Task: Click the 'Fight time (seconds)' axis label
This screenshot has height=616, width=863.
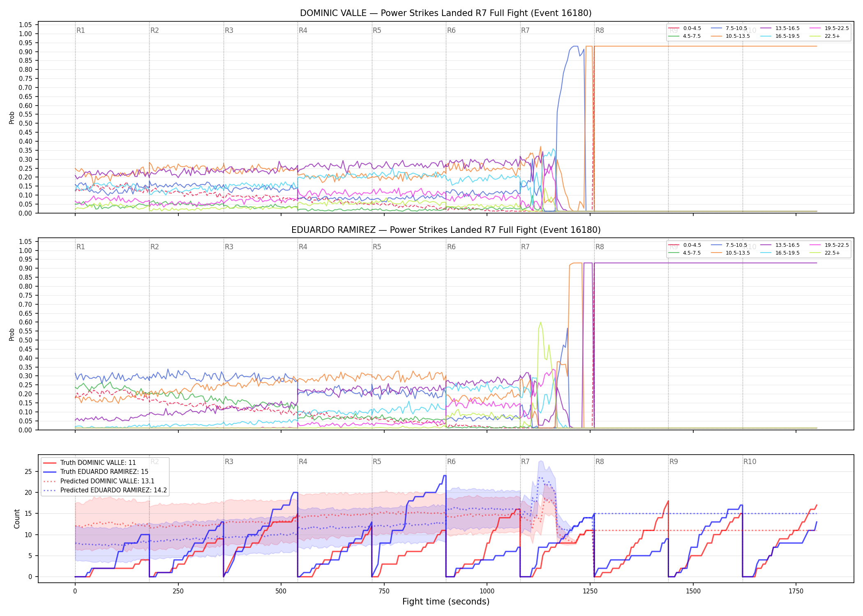Action: coord(446,602)
